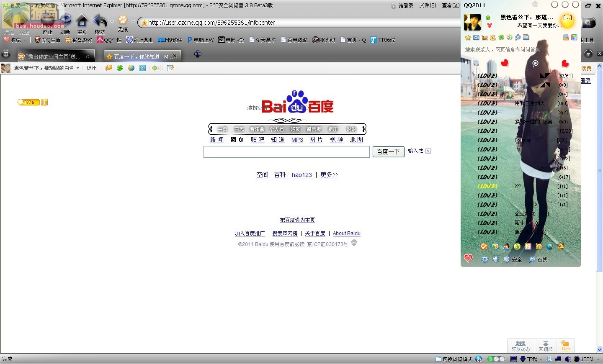Open the 查看(V) menu

click(451, 5)
